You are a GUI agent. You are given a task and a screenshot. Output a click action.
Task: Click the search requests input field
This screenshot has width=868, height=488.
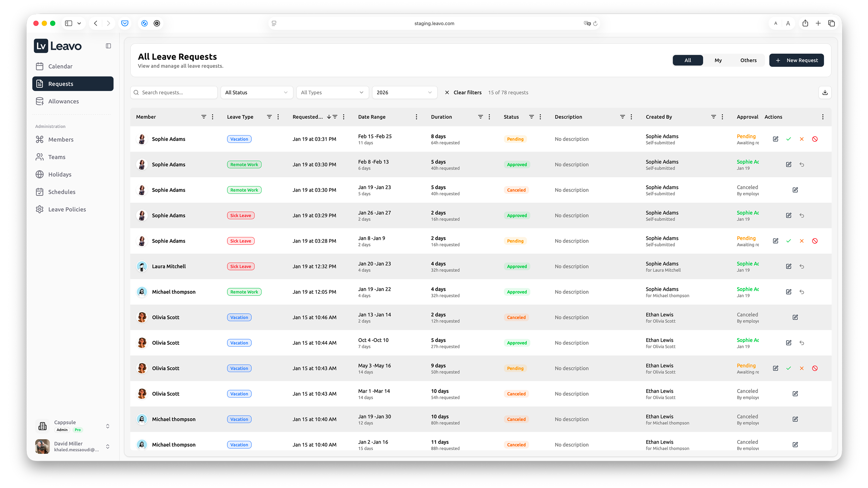tap(174, 92)
